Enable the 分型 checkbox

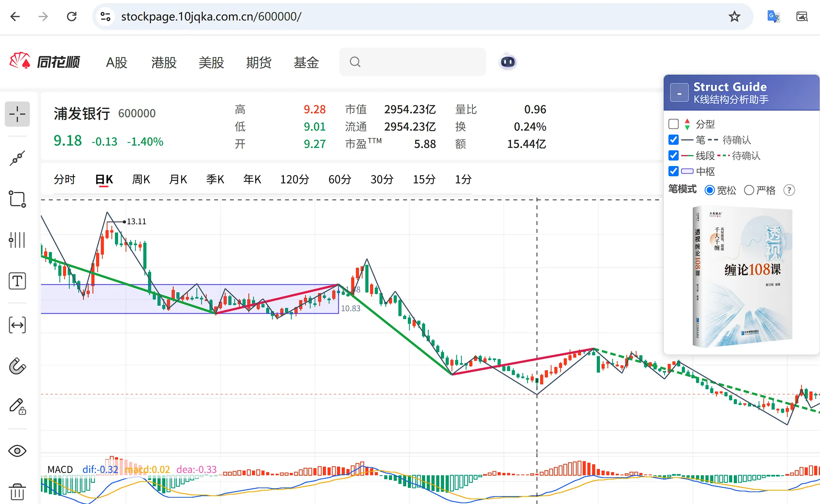pos(674,124)
